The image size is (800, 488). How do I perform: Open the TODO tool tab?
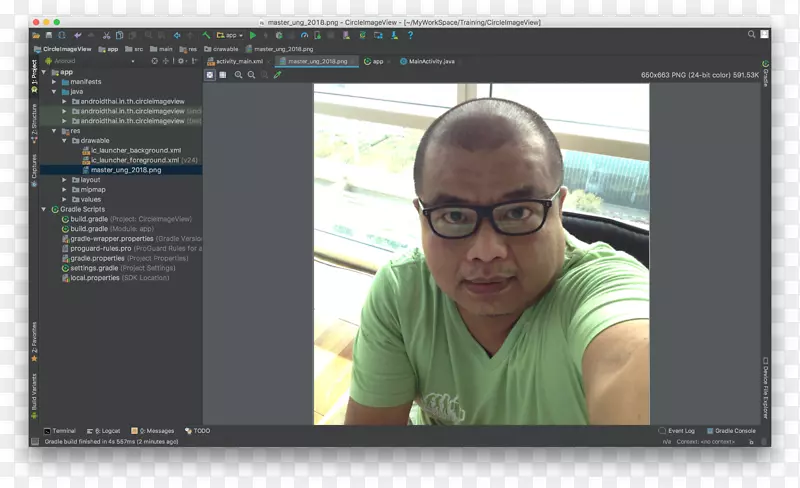coord(197,431)
